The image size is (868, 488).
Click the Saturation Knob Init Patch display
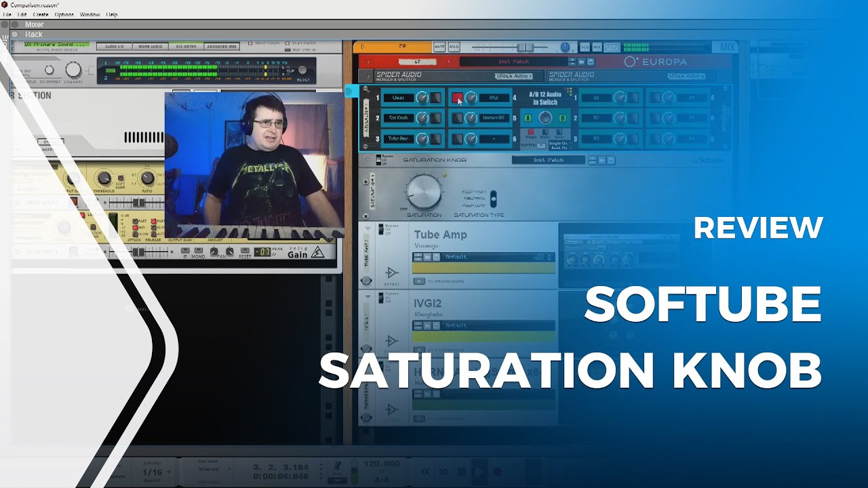click(548, 160)
